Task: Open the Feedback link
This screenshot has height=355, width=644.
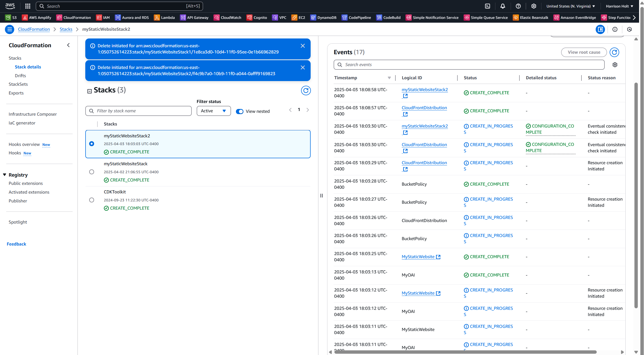Action: pos(16,244)
